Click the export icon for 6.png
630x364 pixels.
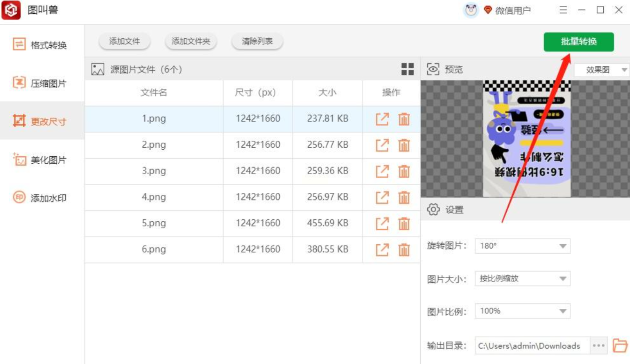[382, 250]
